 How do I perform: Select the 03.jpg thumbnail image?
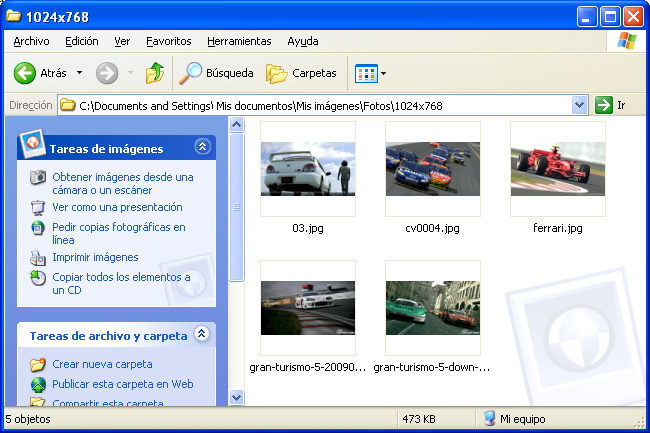[308, 169]
